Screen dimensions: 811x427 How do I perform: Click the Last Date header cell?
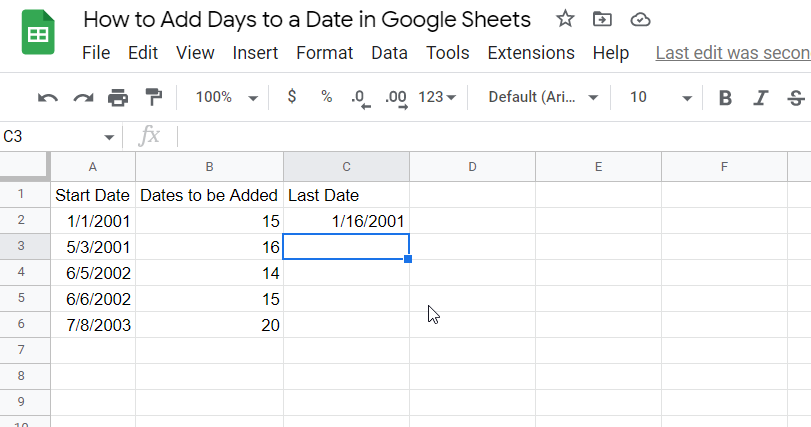[347, 195]
